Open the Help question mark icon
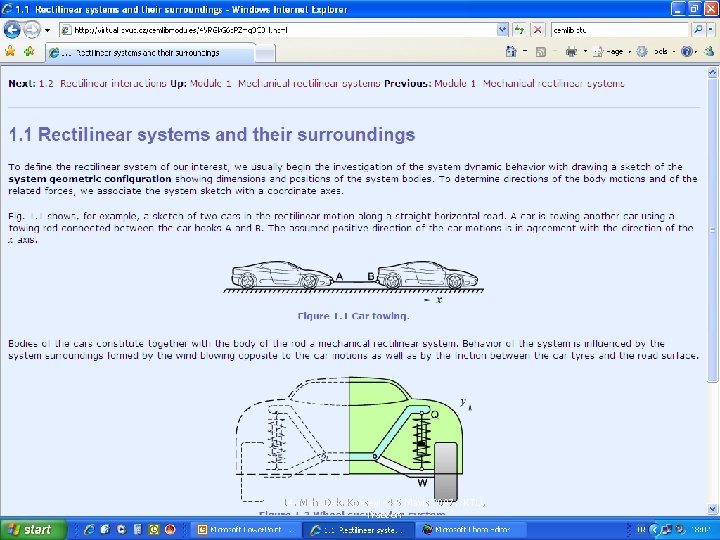720x540 pixels. tap(686, 51)
